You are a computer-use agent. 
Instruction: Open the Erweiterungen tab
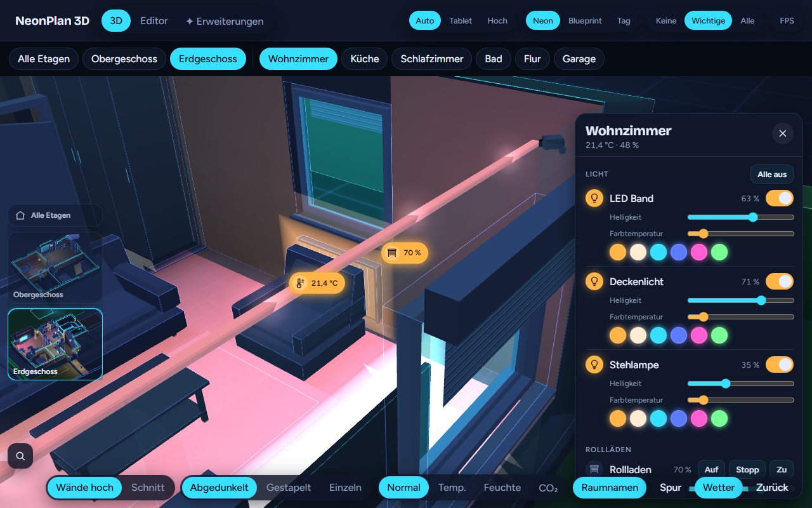pyautogui.click(x=225, y=21)
